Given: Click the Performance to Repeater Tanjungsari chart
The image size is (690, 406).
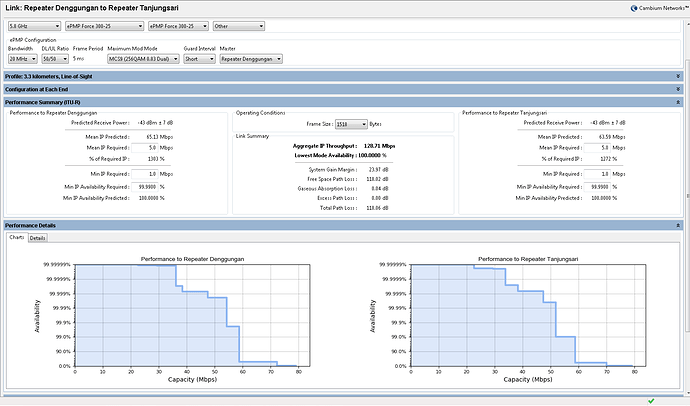Looking at the screenshot, I should [529, 315].
